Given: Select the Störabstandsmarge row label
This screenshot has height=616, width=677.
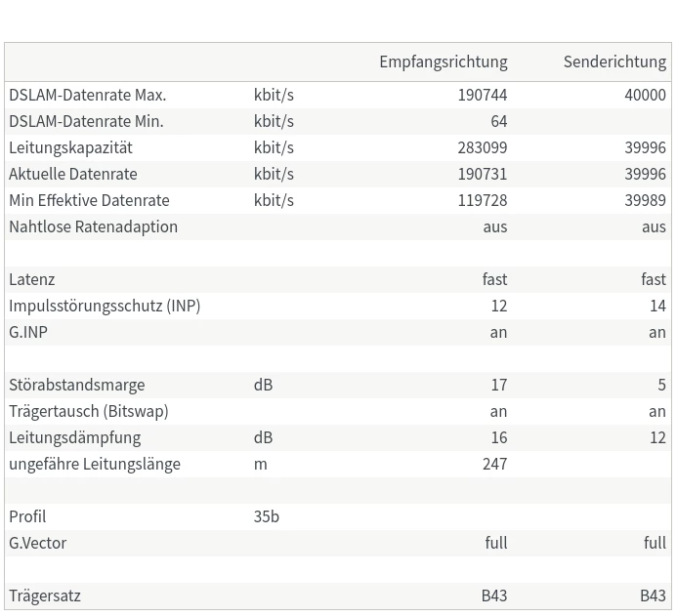Looking at the screenshot, I should pyautogui.click(x=76, y=385).
